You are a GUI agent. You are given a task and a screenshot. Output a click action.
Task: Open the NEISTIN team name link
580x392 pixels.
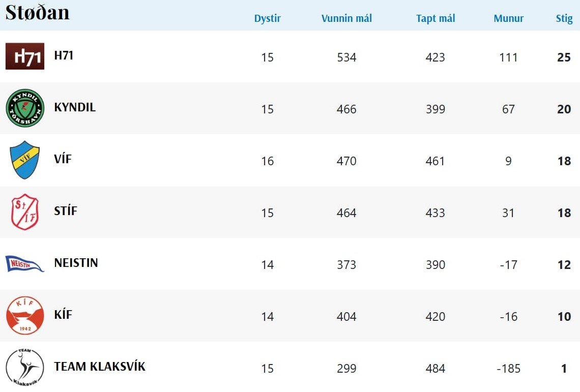(76, 263)
